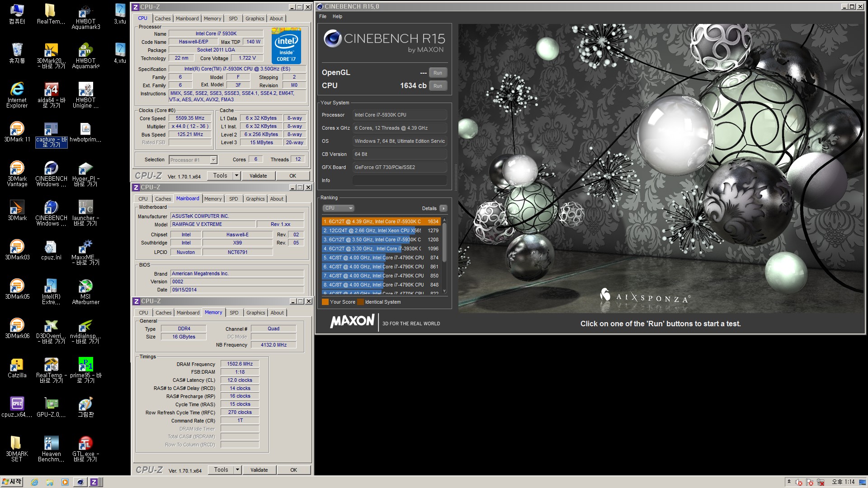
Task: Switch to Caches tab in top CPU-Z
Action: (x=163, y=19)
